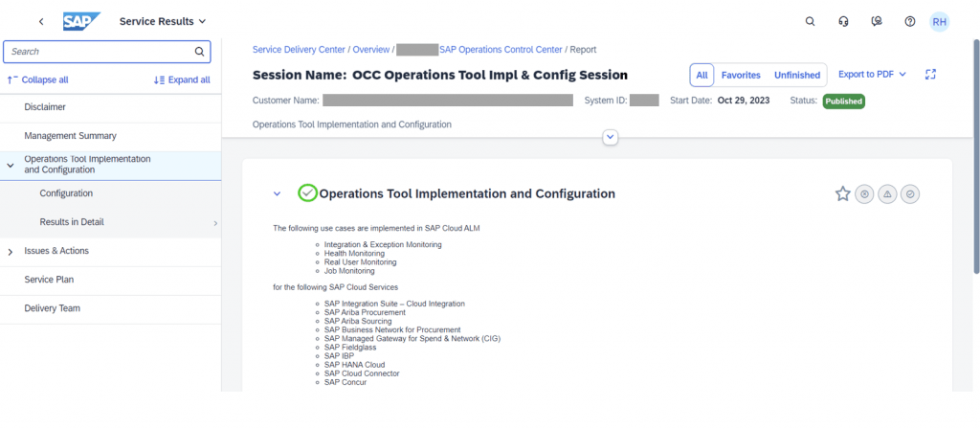
Task: Open the feedback chat icon
Action: (x=877, y=21)
